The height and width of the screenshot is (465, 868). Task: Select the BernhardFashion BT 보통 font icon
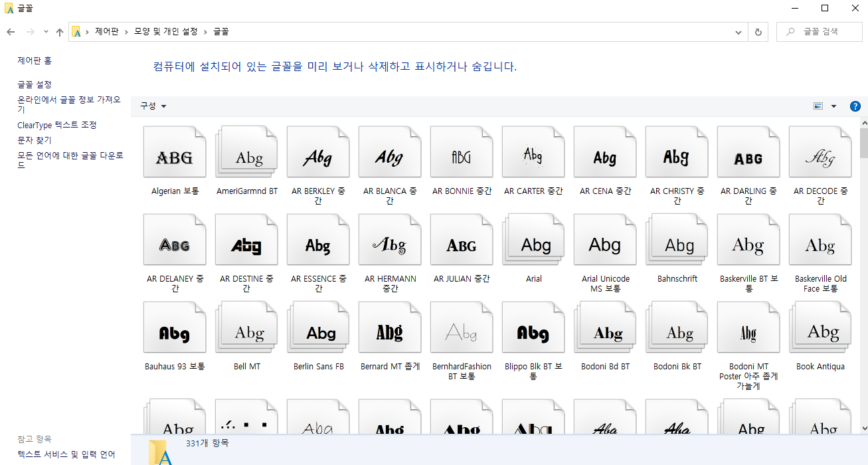[462, 327]
